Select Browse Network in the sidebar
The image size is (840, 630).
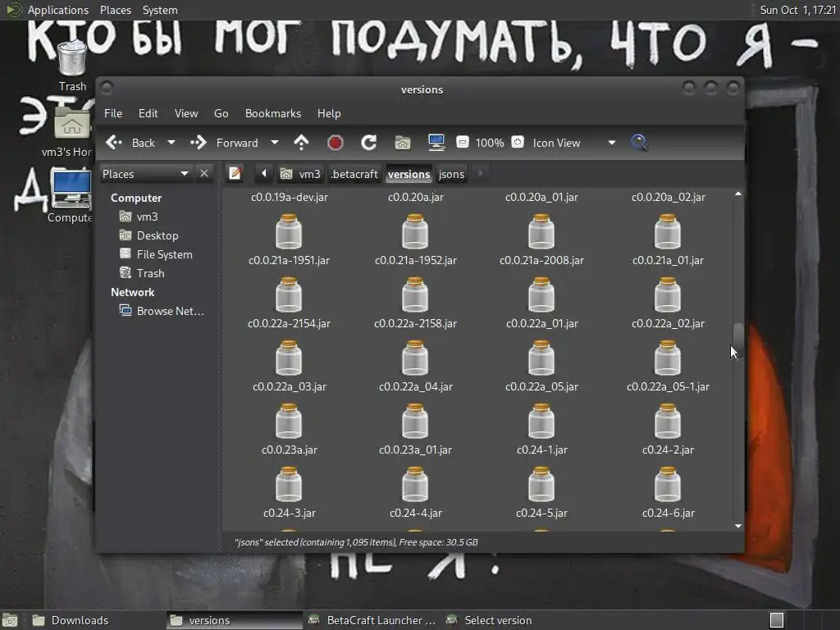point(162,311)
